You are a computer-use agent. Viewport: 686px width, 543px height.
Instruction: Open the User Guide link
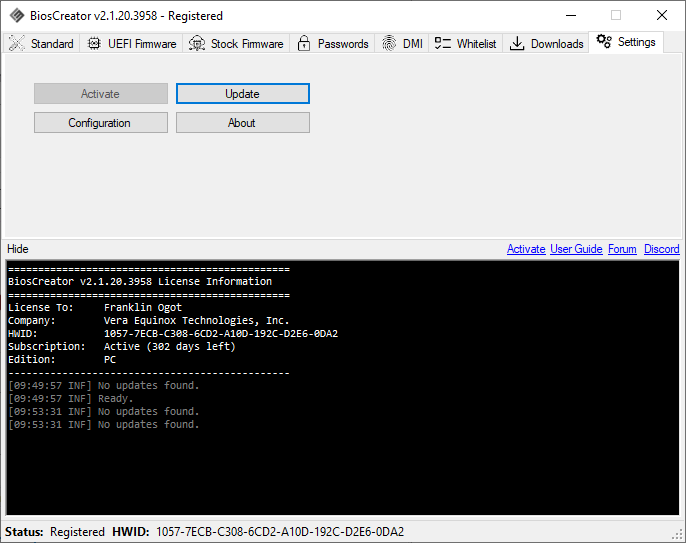click(576, 249)
